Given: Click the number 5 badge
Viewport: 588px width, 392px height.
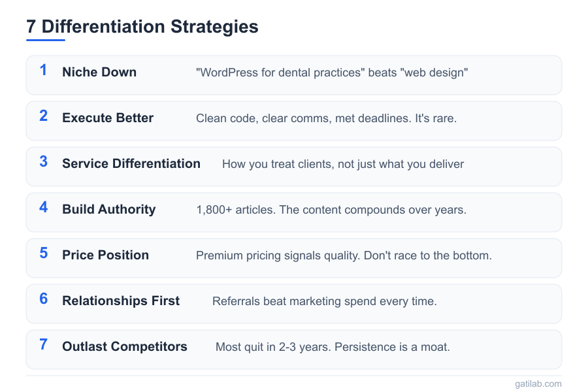Looking at the screenshot, I should coord(43,253).
